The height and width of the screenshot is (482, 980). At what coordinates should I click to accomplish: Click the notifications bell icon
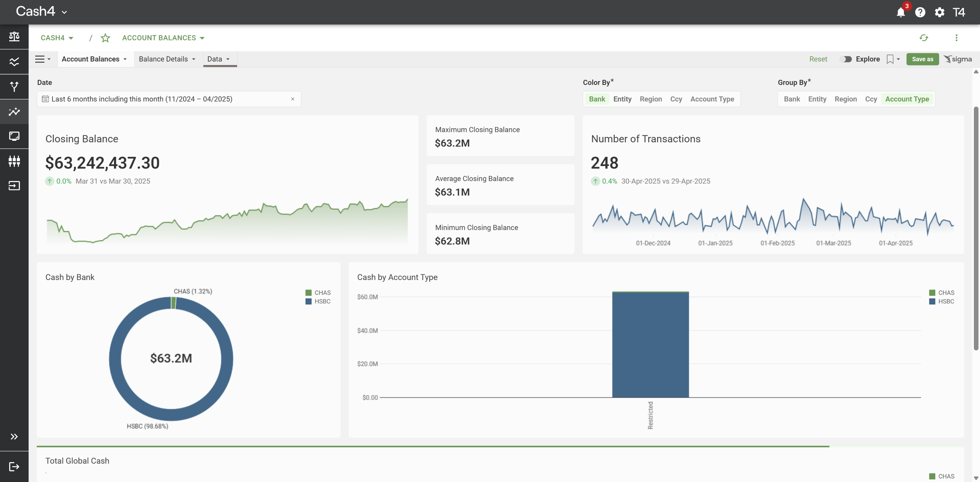(900, 13)
